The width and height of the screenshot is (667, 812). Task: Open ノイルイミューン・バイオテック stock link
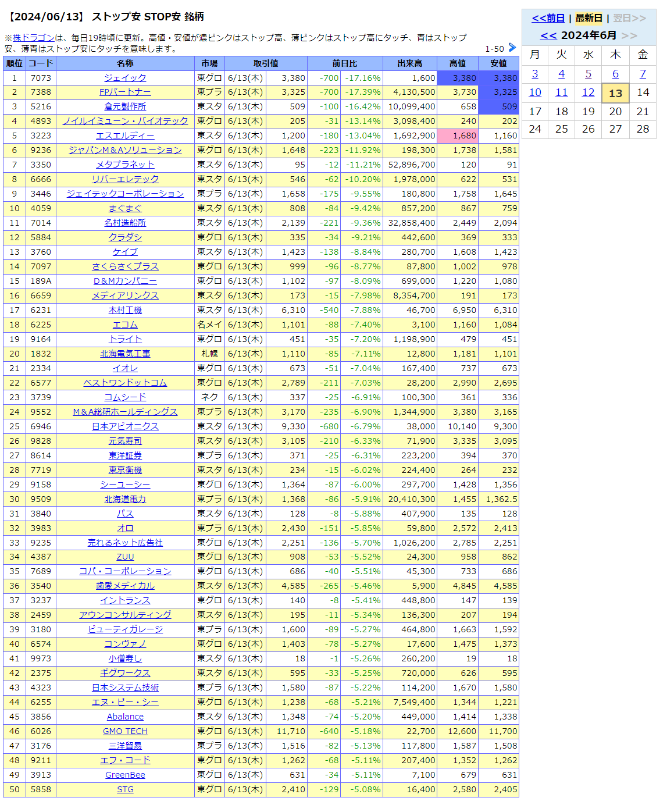coord(125,122)
